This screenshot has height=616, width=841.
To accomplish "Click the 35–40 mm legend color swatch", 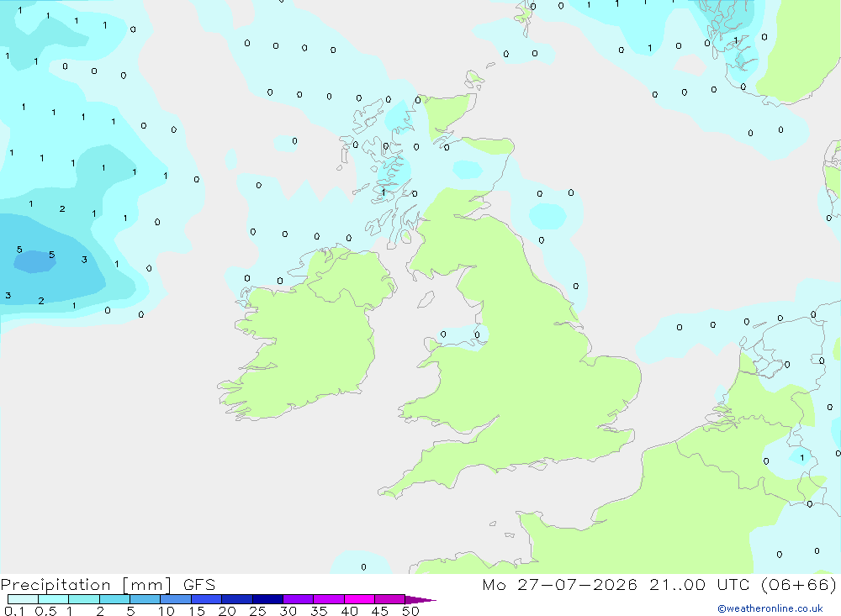I will [x=328, y=599].
